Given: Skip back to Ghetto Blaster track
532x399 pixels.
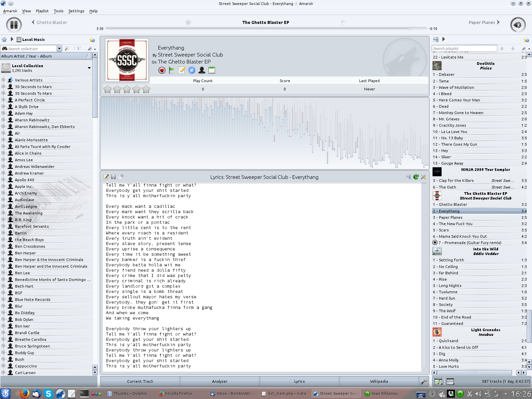Looking at the screenshot, I should point(49,22).
